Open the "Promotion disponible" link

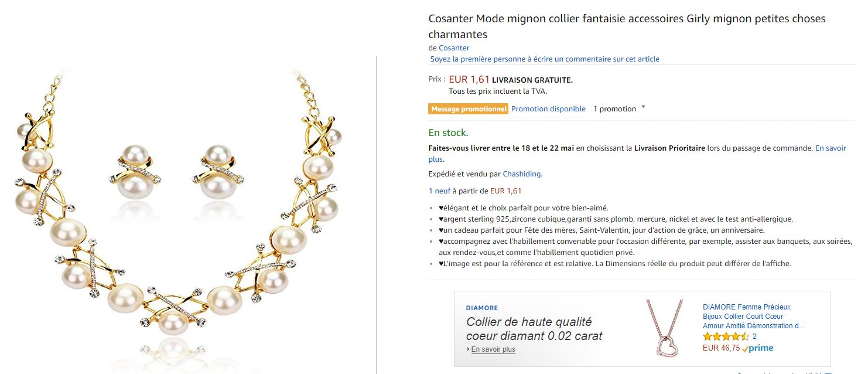[548, 109]
